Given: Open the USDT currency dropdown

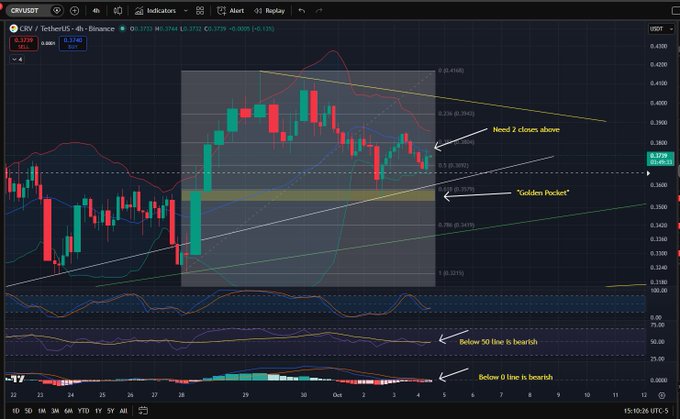Looking at the screenshot, I should tap(661, 29).
